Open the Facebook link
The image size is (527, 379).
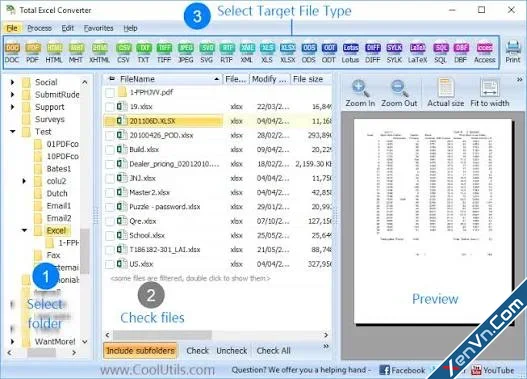coord(402,370)
